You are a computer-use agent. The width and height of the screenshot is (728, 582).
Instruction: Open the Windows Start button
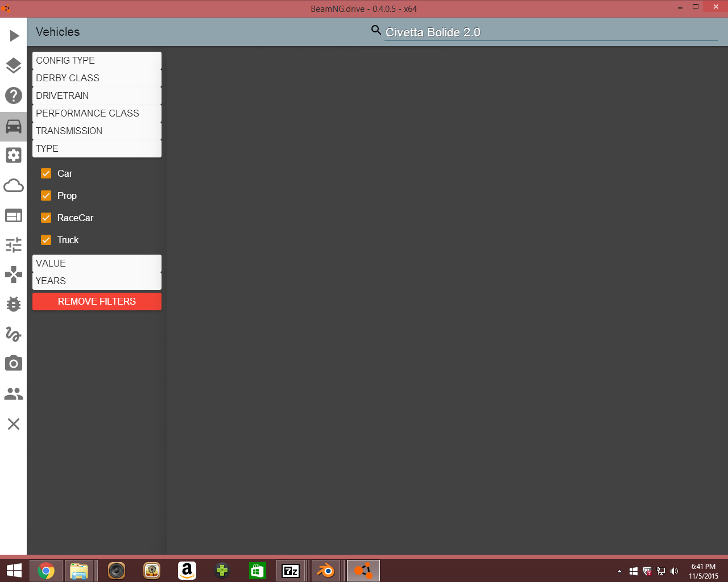point(14,571)
